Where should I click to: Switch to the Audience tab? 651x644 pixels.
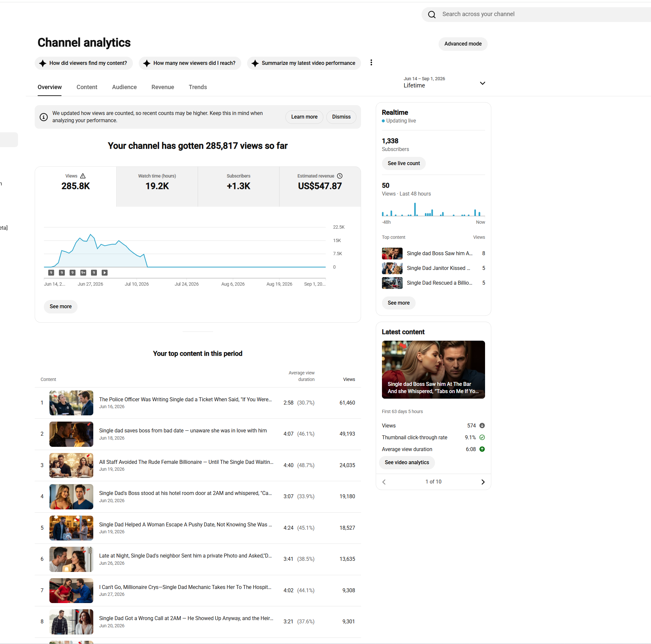(x=124, y=87)
